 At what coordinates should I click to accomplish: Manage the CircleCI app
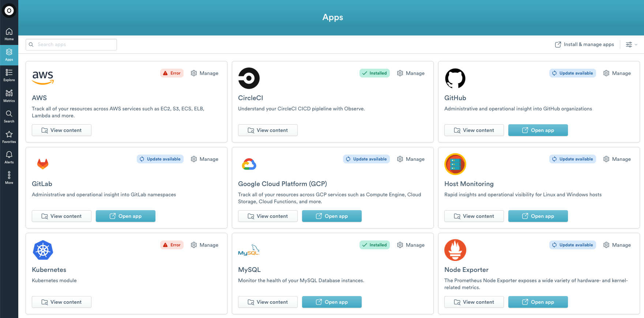[x=411, y=73]
